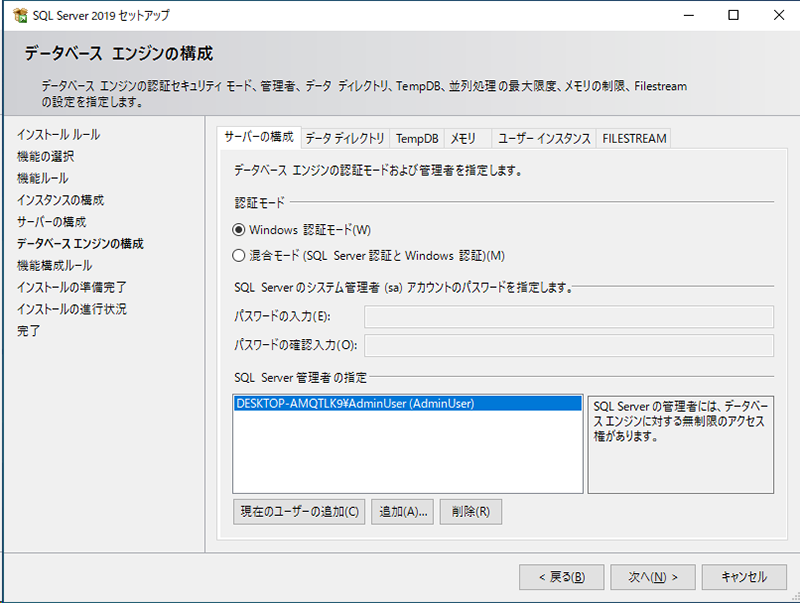The image size is (800, 603).
Task: Click 完了 step in sidebar
Action: (28, 331)
